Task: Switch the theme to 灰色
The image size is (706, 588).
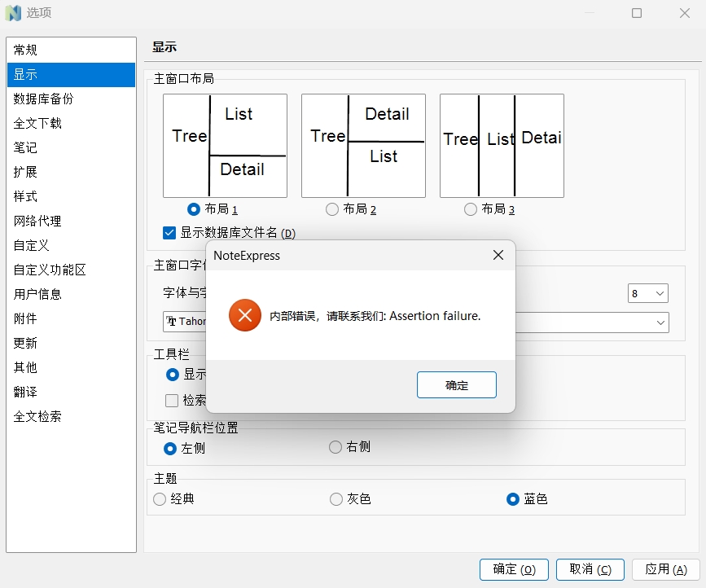Action: pyautogui.click(x=335, y=499)
